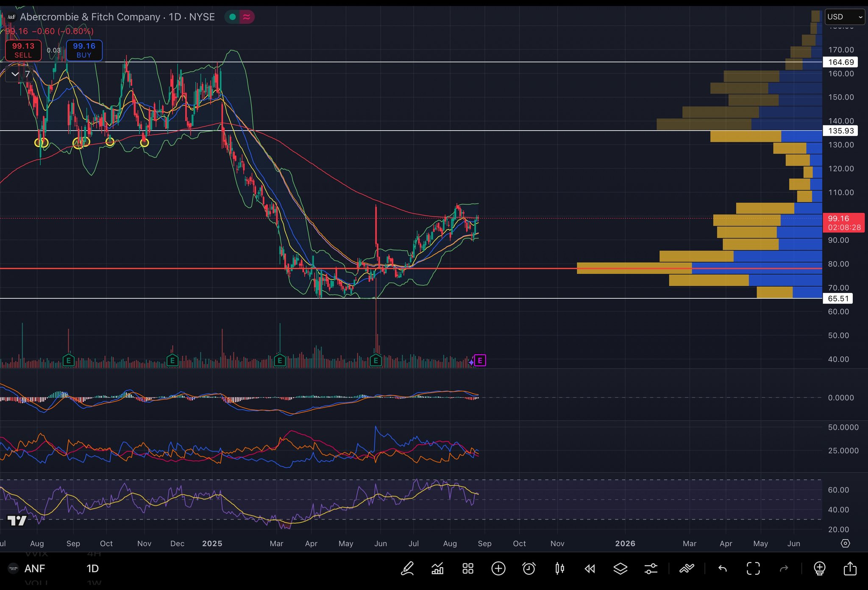The width and height of the screenshot is (868, 590).
Task: Create an alert with alarm clock icon
Action: [529, 568]
